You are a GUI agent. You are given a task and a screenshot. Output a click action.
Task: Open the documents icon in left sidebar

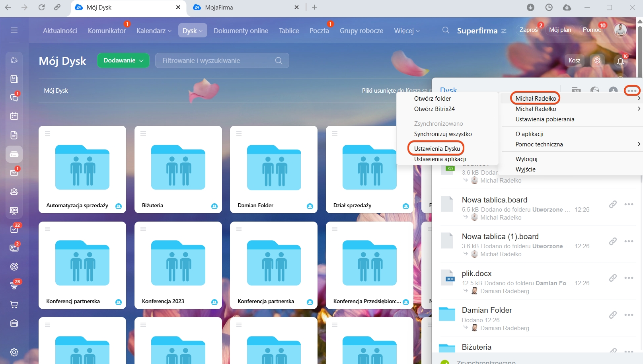(14, 135)
